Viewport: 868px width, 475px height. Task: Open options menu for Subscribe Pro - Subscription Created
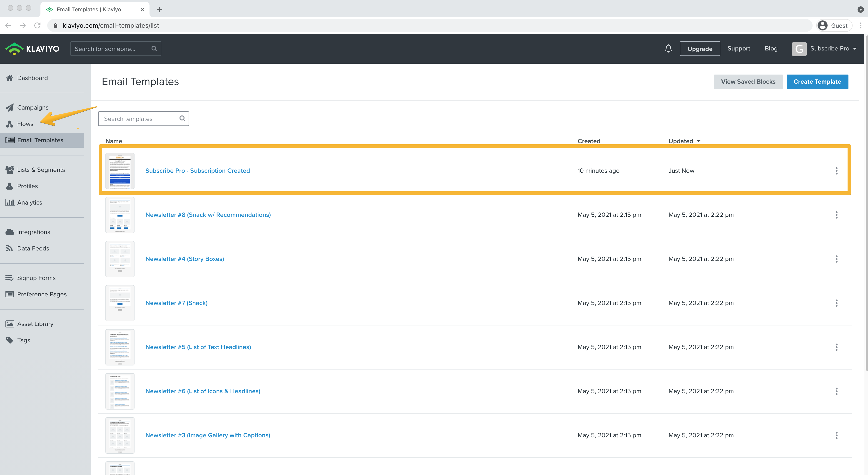click(836, 171)
